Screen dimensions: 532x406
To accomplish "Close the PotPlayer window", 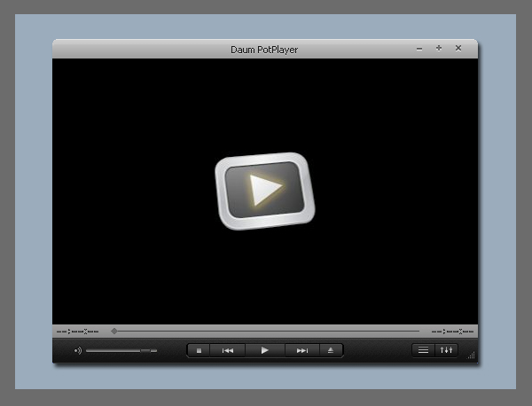I will [x=458, y=48].
